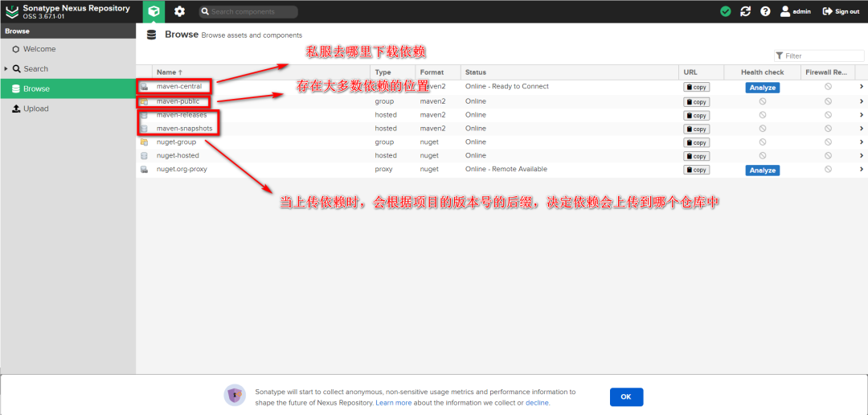Copy URL of maven-central

696,87
